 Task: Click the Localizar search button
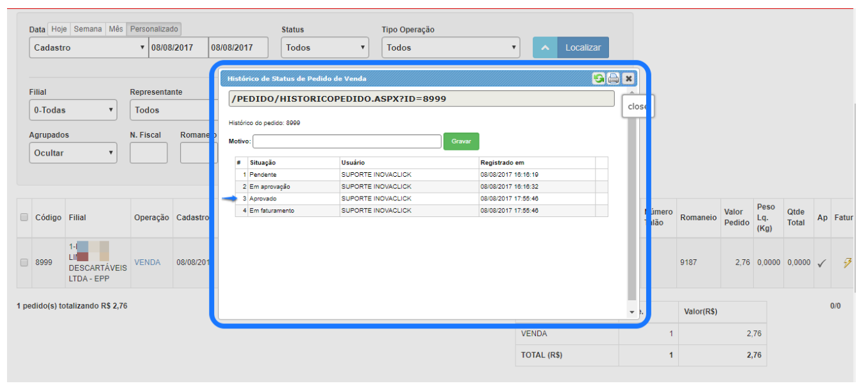pyautogui.click(x=583, y=47)
